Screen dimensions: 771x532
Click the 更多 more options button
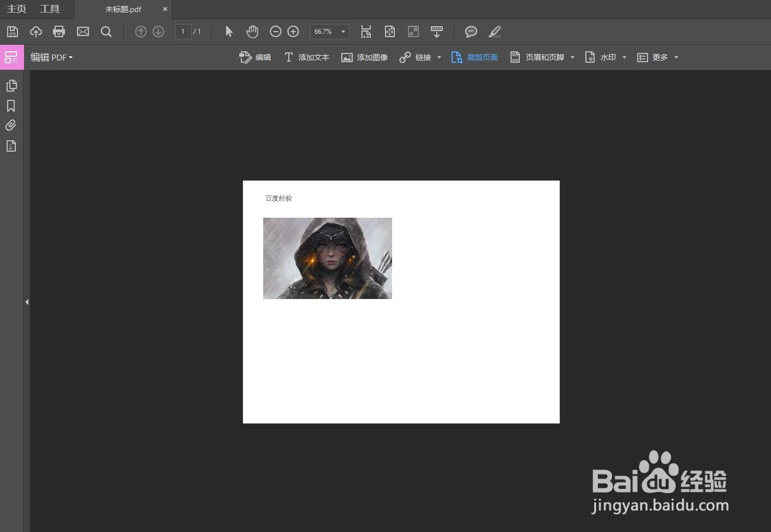653,57
